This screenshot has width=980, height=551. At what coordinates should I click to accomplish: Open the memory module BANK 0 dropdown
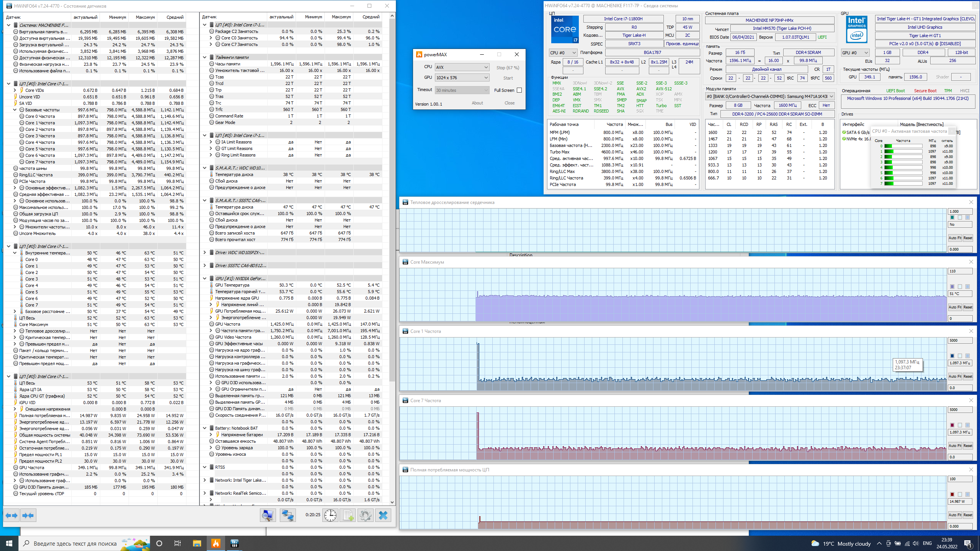coord(770,96)
